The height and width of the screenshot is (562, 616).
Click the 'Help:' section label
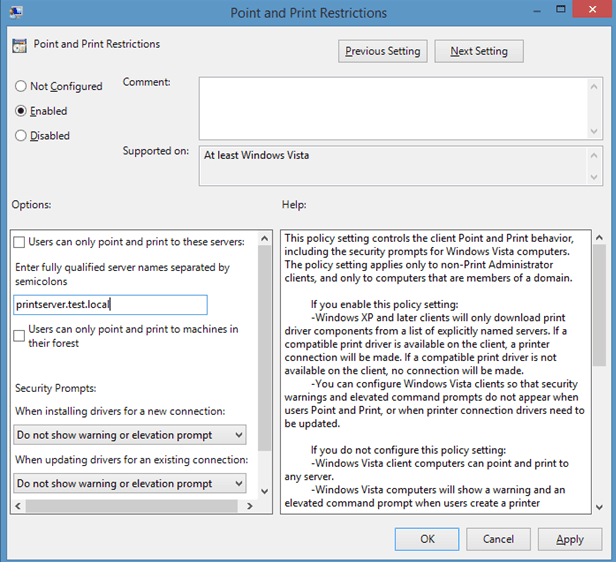coord(294,205)
